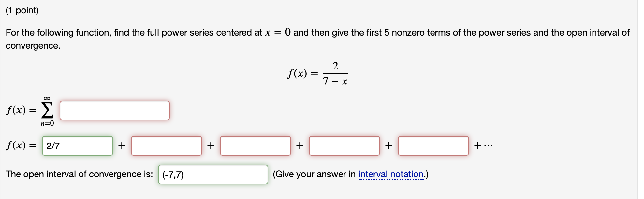Screen dimensions: 644x199
Task: Click the dotted-underlined interval notation text
Action: coord(391,175)
